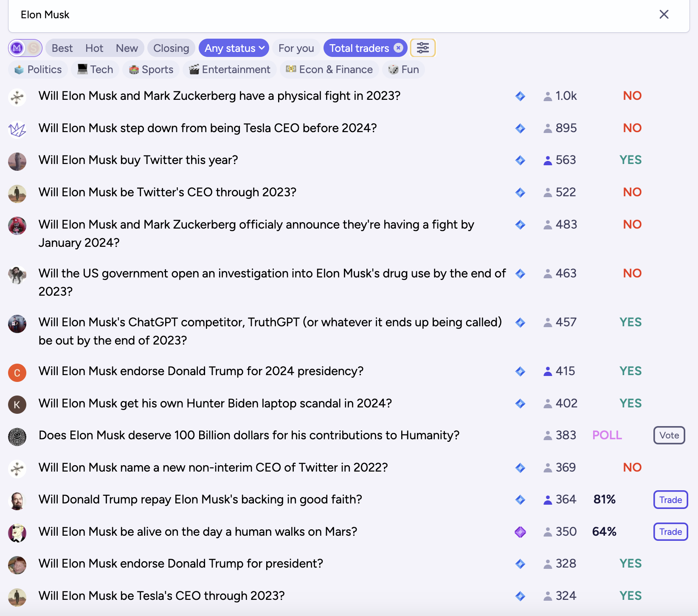
Task: Click creator avatar for non-interim CEO 2022 market
Action: pyautogui.click(x=17, y=469)
